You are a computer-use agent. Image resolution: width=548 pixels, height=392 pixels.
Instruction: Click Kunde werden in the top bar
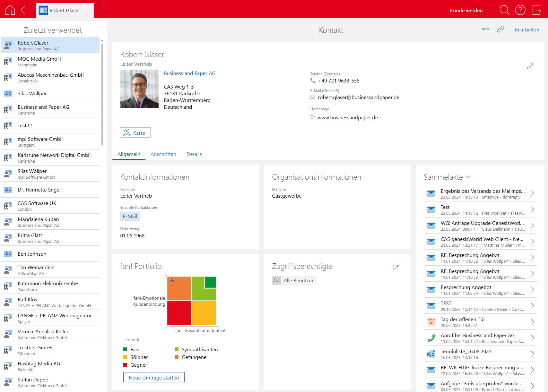tap(466, 10)
